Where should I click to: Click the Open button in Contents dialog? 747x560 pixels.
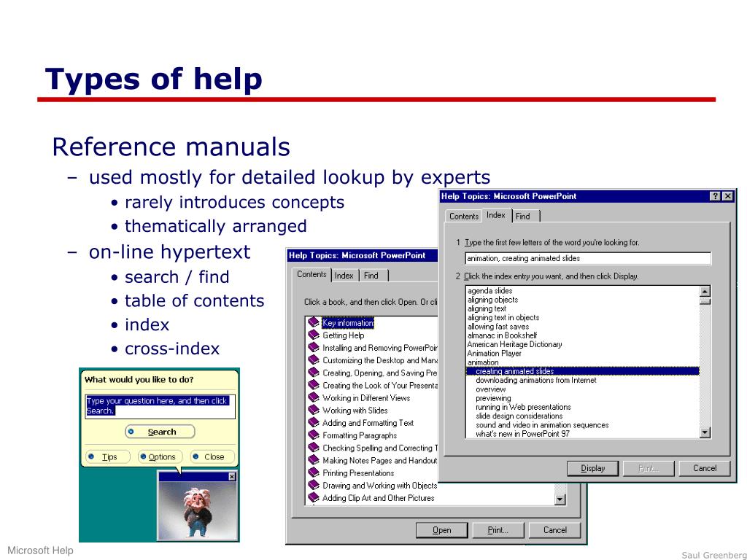(x=441, y=530)
